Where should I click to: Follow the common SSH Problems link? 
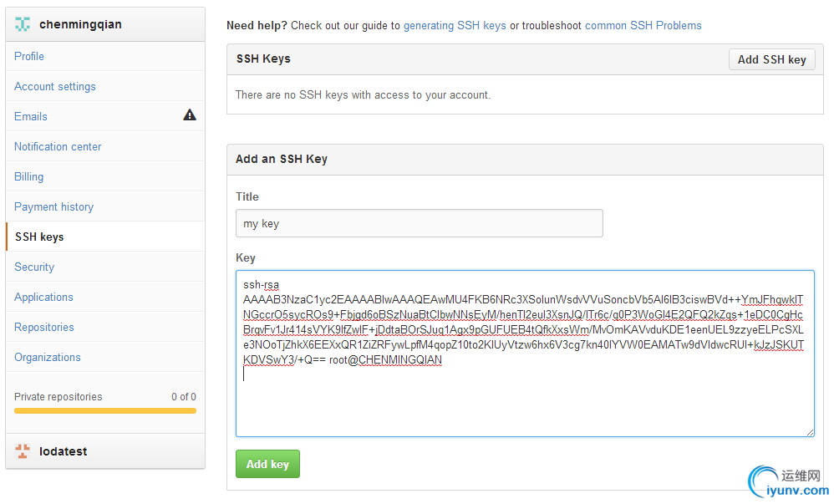[643, 26]
